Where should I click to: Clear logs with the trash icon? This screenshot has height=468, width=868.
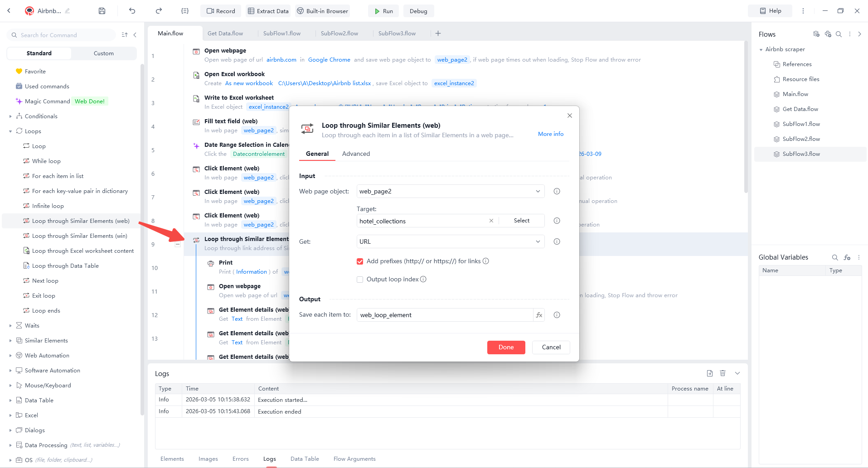tap(723, 373)
